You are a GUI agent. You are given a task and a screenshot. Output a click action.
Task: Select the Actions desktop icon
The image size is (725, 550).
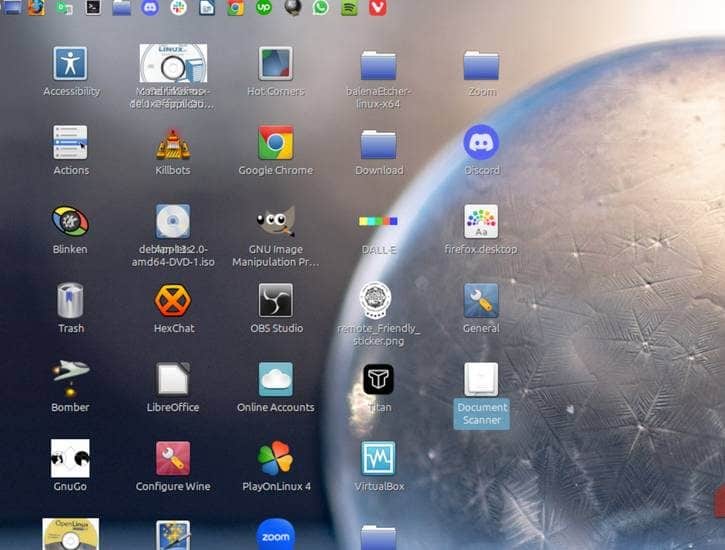point(70,142)
